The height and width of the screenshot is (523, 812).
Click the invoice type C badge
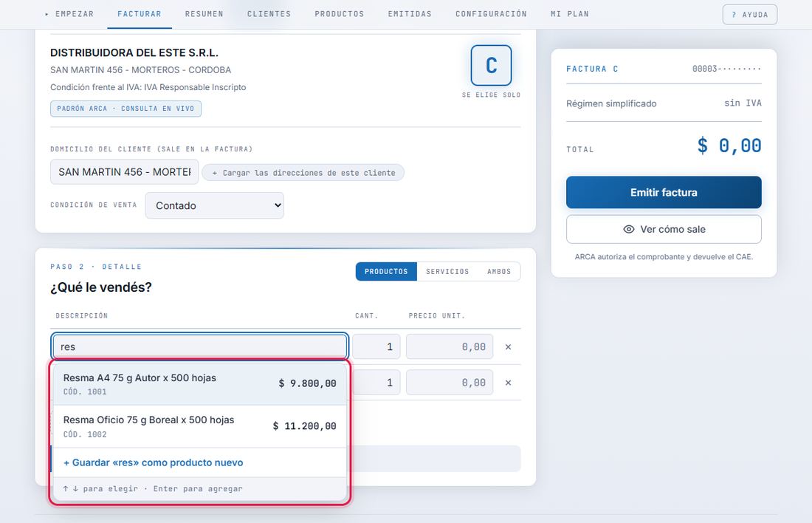pyautogui.click(x=491, y=65)
